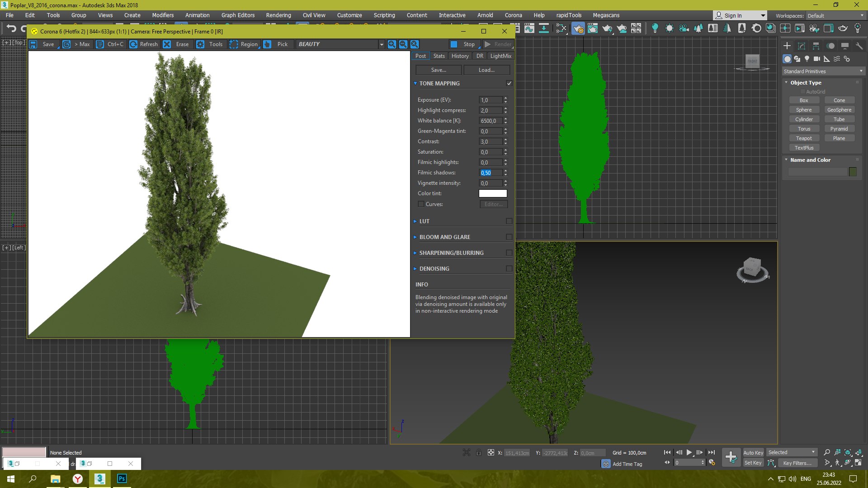Switch to the Stats tab
Image resolution: width=868 pixels, height=488 pixels.
(x=439, y=56)
